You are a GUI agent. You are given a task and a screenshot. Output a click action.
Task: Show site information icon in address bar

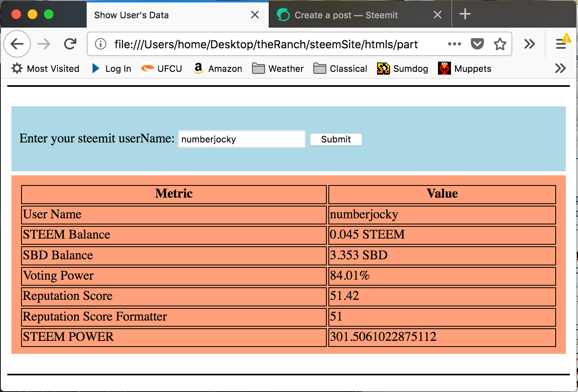[x=101, y=44]
